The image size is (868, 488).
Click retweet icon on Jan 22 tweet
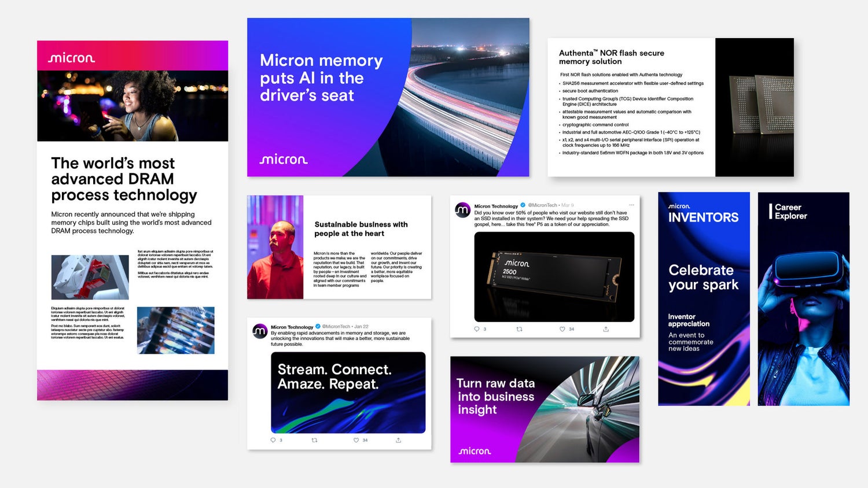point(314,440)
